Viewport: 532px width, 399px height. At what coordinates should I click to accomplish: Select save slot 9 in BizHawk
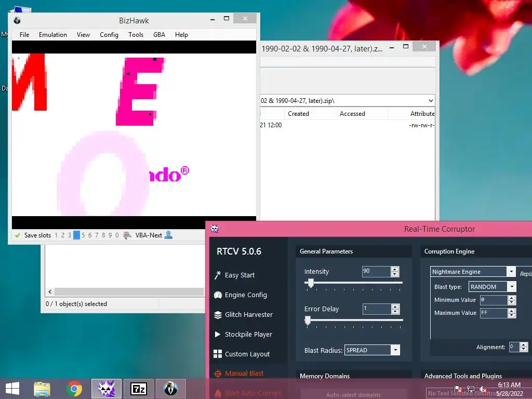coord(110,235)
